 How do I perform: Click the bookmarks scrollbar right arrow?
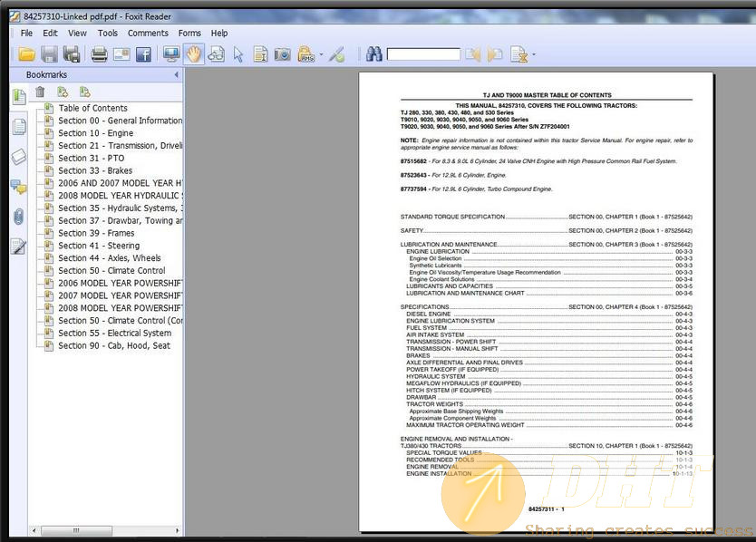click(x=178, y=530)
